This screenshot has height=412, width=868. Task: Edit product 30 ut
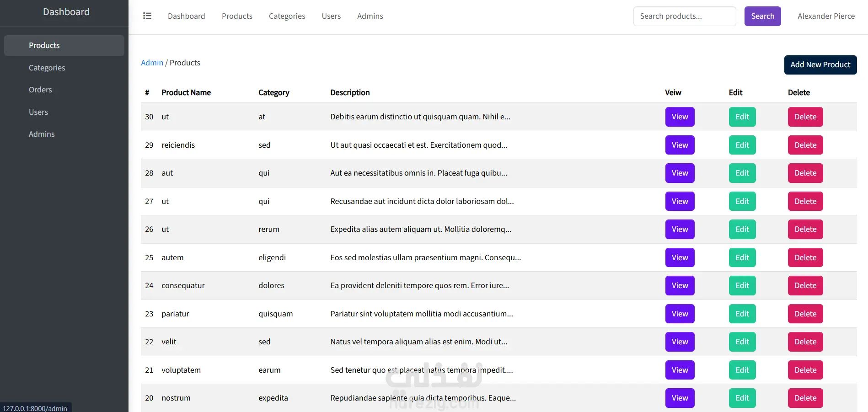pyautogui.click(x=742, y=117)
